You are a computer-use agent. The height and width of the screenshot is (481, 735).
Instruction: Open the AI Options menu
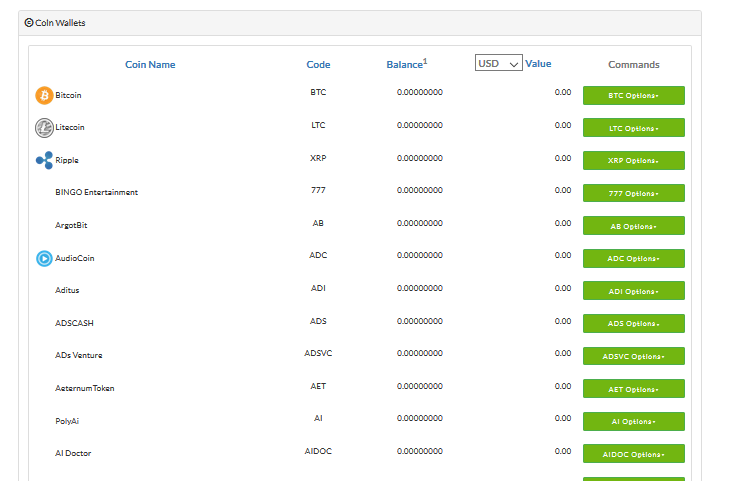point(633,421)
